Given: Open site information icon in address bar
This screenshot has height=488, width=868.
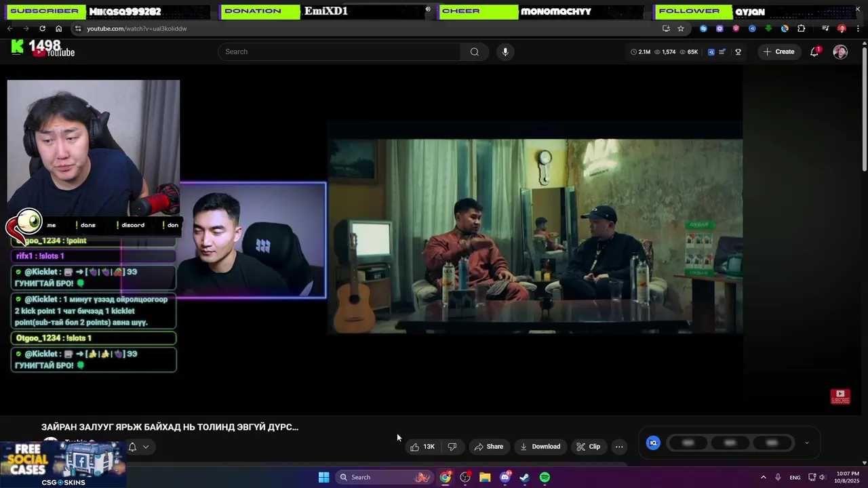Looking at the screenshot, I should point(78,28).
